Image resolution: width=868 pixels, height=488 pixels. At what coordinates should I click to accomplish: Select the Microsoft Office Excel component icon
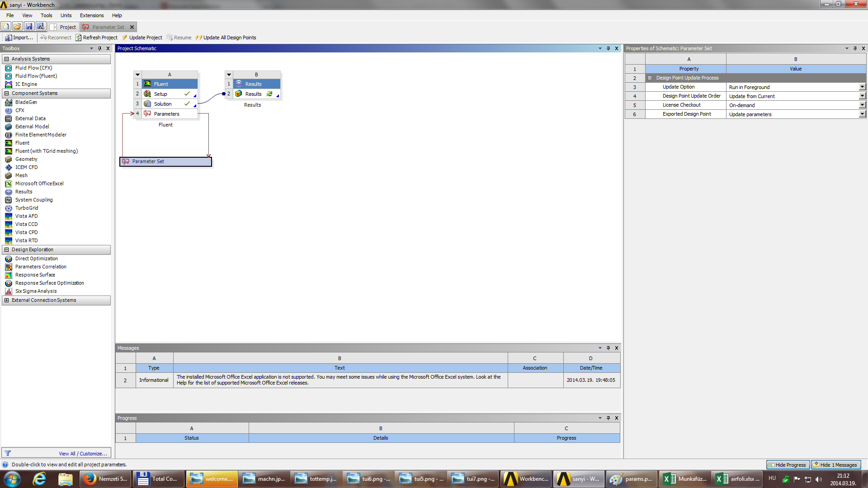8,183
